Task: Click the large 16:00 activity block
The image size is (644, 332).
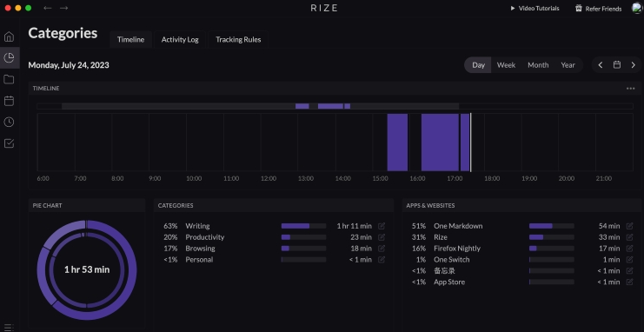Action: pyautogui.click(x=440, y=143)
